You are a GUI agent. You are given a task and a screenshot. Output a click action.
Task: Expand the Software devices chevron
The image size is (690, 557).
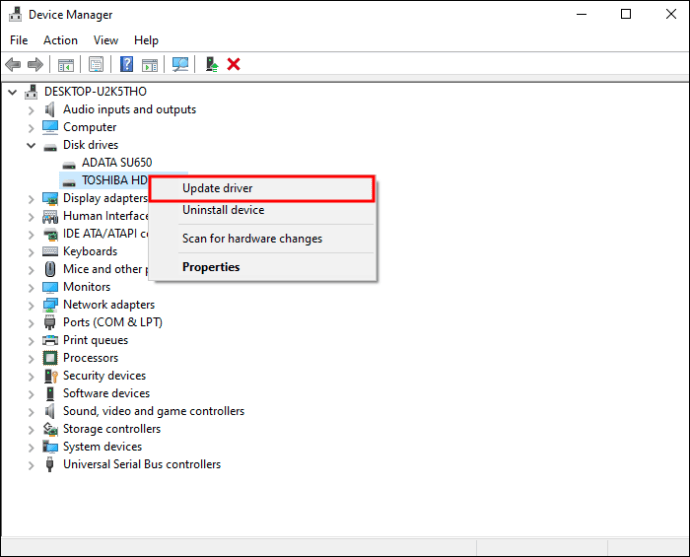(31, 394)
